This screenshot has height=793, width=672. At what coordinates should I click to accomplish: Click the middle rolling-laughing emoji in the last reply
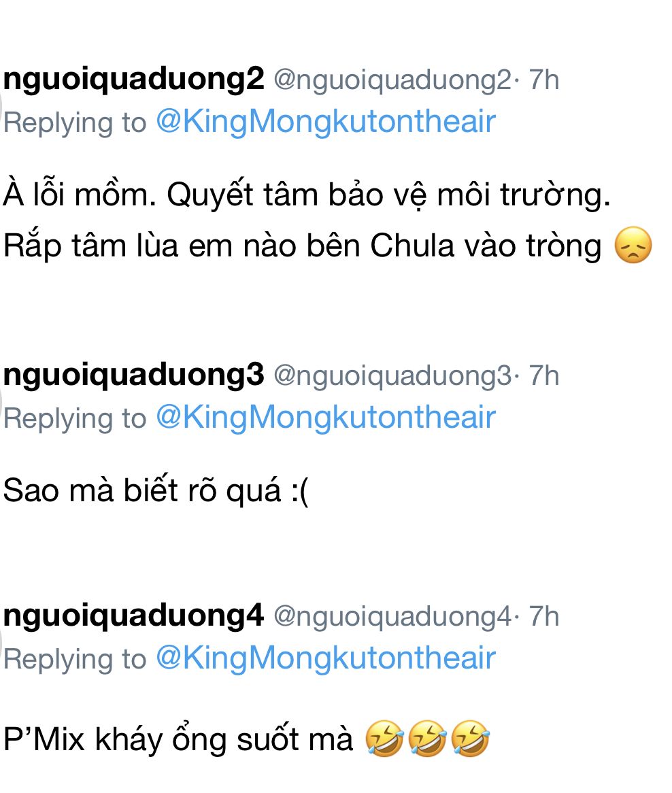pyautogui.click(x=427, y=739)
